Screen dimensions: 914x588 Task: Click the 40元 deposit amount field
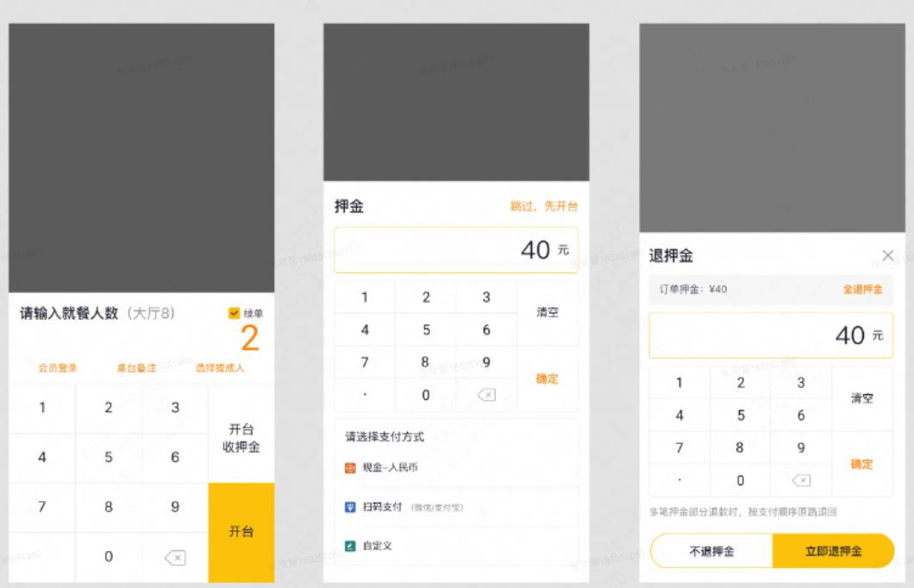click(455, 249)
